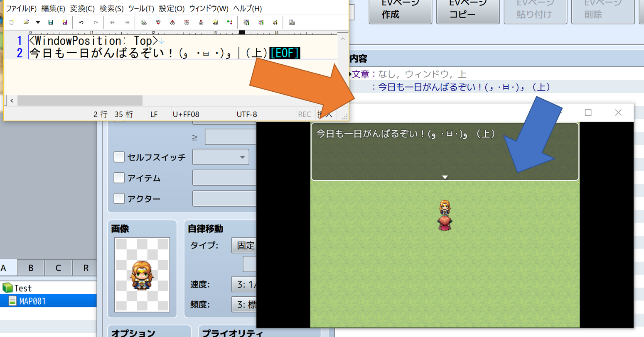Click the LF line-ending status entry
Viewport: 644px width, 337px height.
click(154, 114)
